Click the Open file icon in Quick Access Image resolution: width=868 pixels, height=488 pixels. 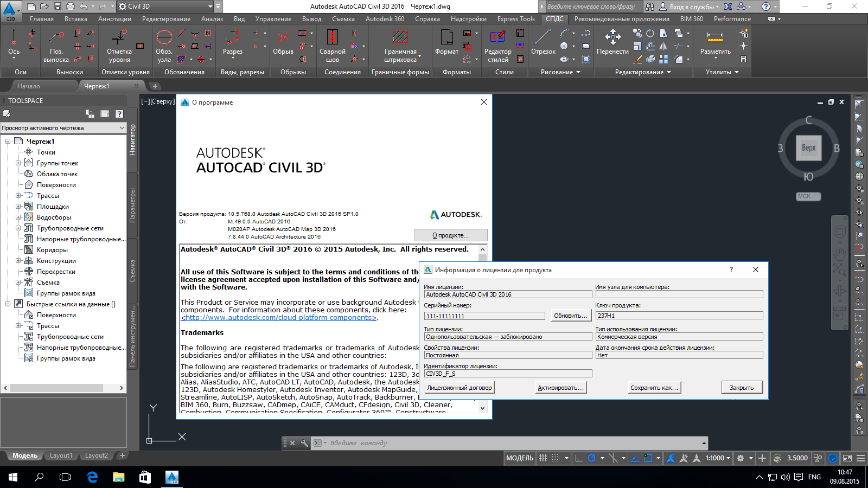tap(44, 7)
